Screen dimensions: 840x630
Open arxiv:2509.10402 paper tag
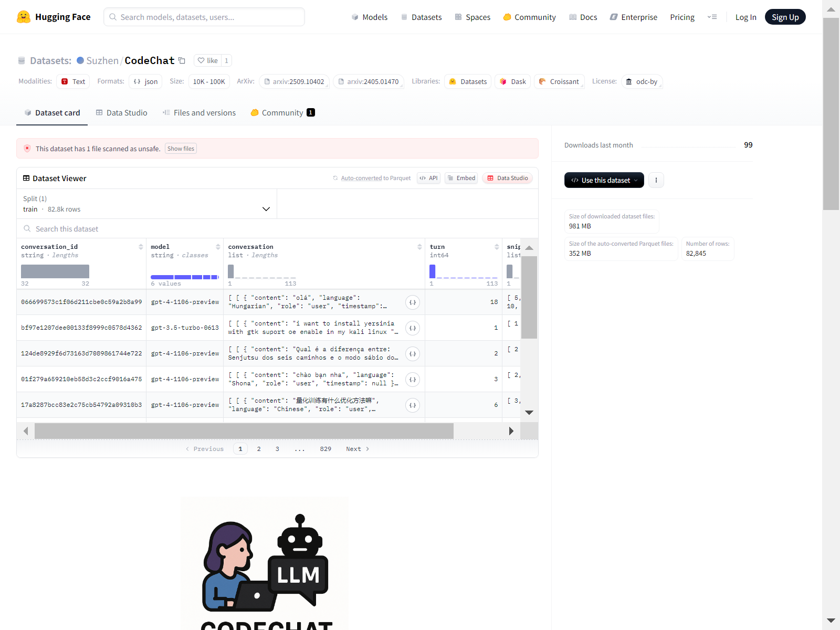tap(294, 81)
